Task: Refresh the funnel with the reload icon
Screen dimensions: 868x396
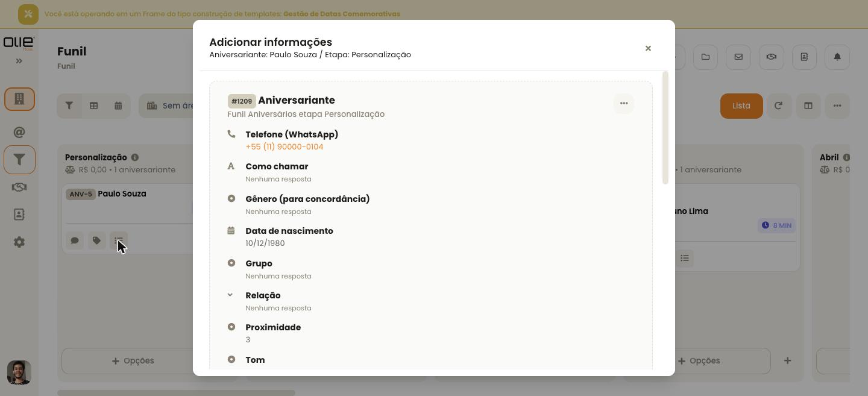Action: (x=779, y=105)
